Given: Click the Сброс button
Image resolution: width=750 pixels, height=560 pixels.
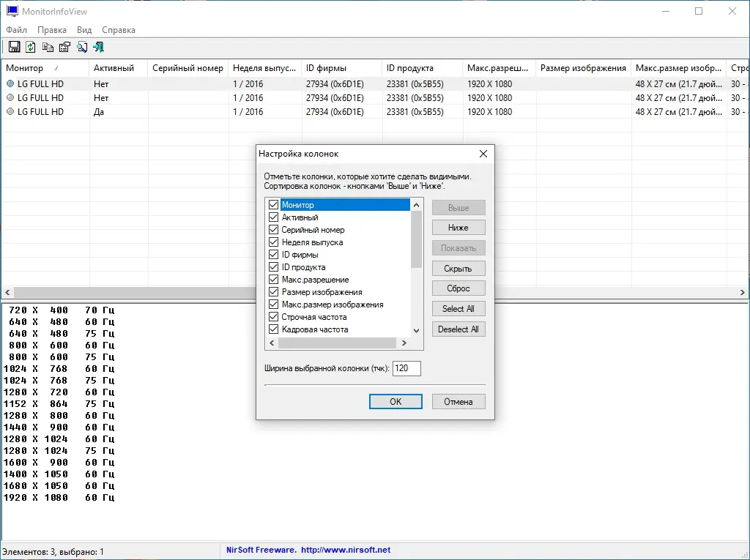Looking at the screenshot, I should pos(458,288).
